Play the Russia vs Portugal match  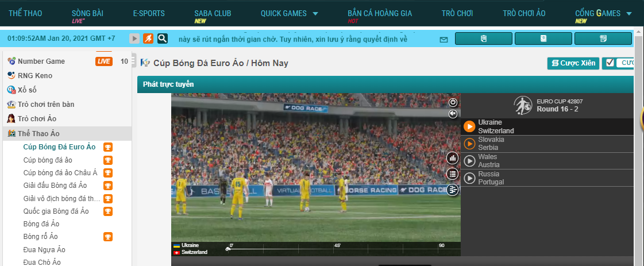(x=469, y=178)
